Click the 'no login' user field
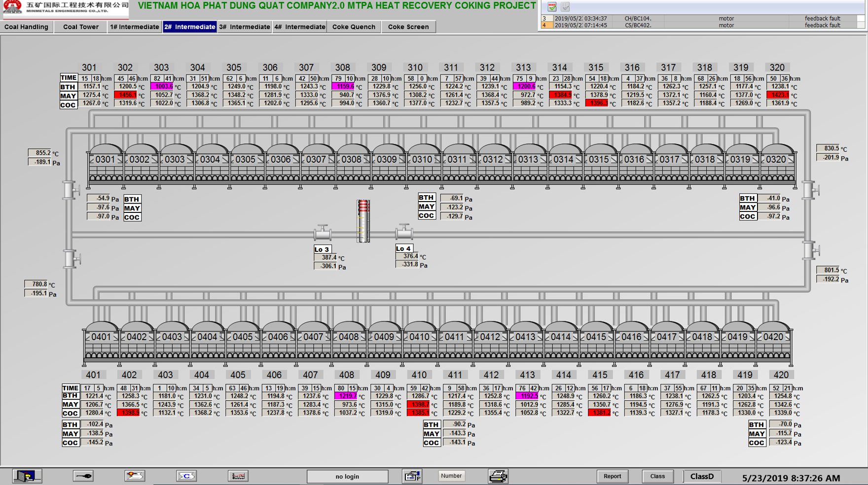Screen dimensions: 868x485 (347, 476)
